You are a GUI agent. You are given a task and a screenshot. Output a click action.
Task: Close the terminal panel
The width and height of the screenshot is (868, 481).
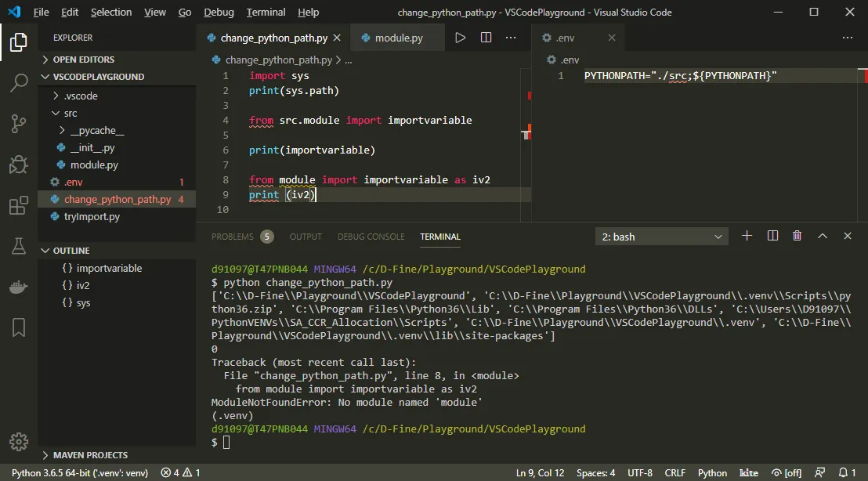848,237
